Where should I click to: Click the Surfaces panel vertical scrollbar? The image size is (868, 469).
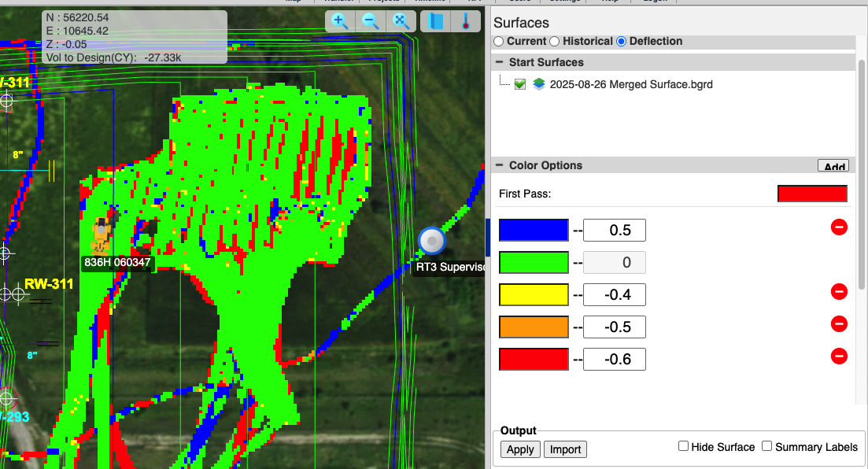tap(862, 173)
